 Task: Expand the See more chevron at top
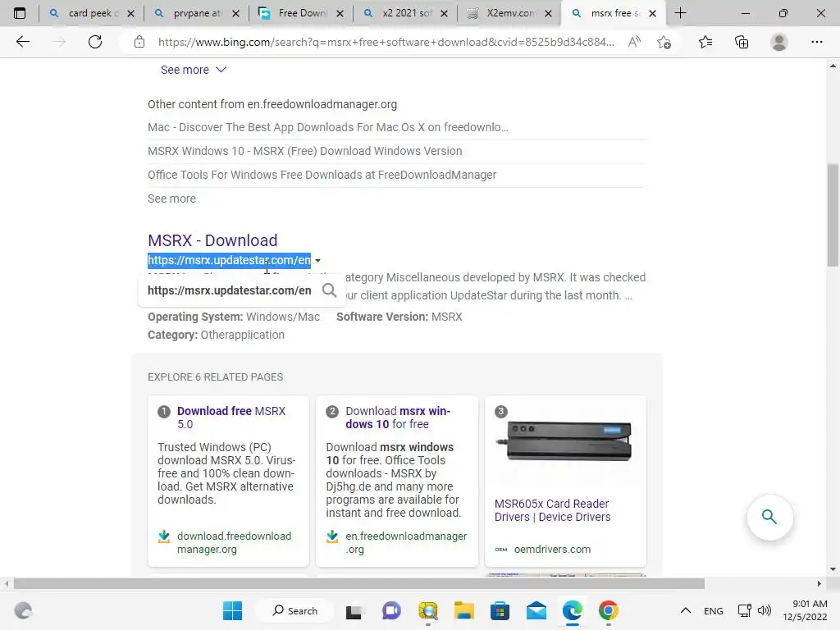[221, 70]
